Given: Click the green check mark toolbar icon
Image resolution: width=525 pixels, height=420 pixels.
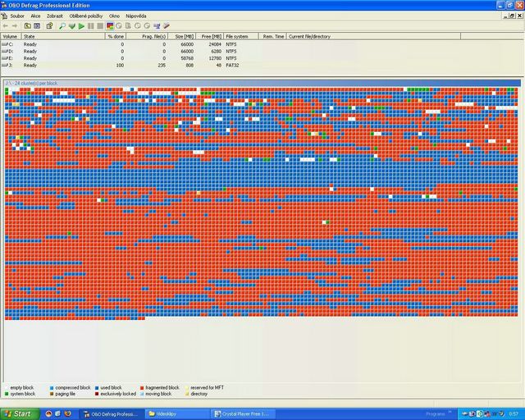Looking at the screenshot, I should (x=71, y=26).
